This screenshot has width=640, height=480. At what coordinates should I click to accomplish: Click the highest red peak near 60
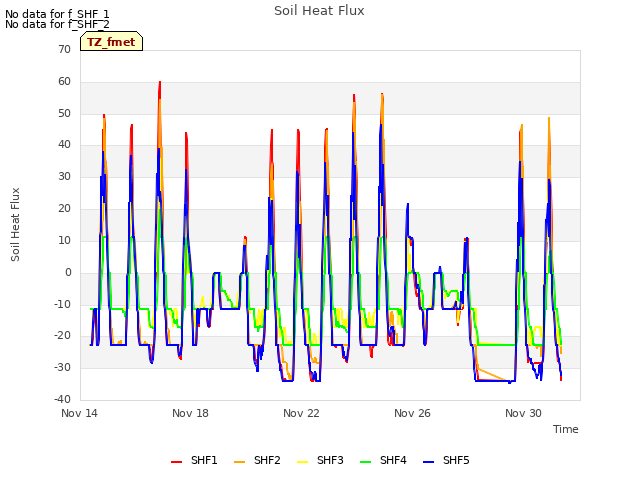pos(160,83)
